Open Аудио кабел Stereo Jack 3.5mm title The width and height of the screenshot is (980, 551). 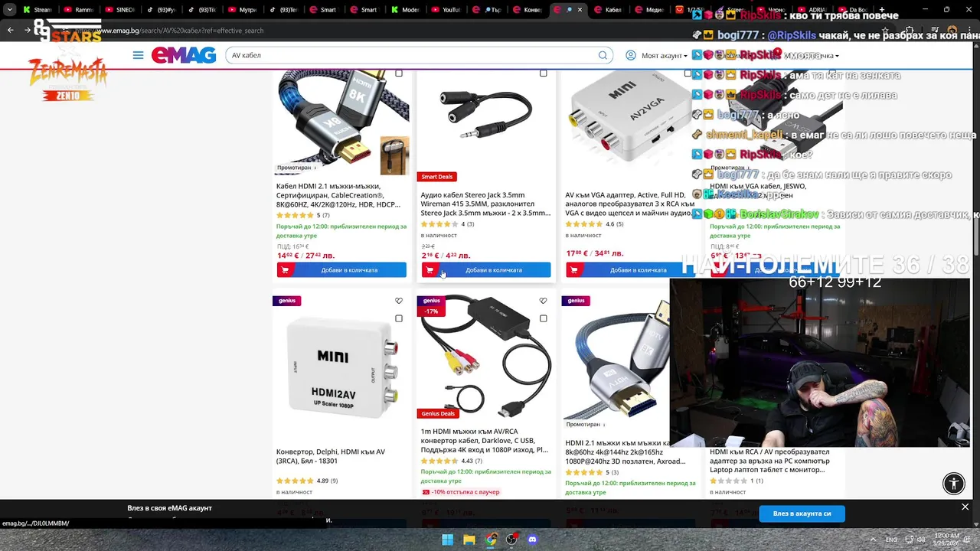pos(485,204)
